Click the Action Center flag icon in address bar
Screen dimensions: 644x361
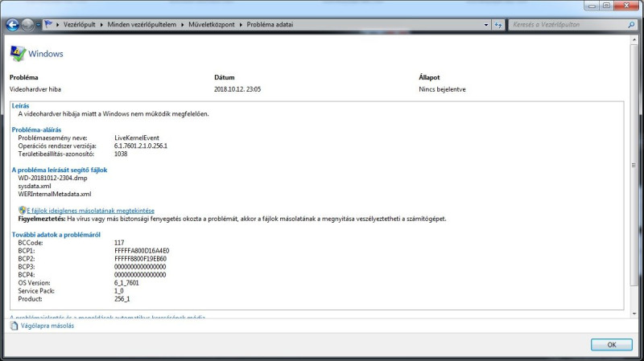[48, 25]
